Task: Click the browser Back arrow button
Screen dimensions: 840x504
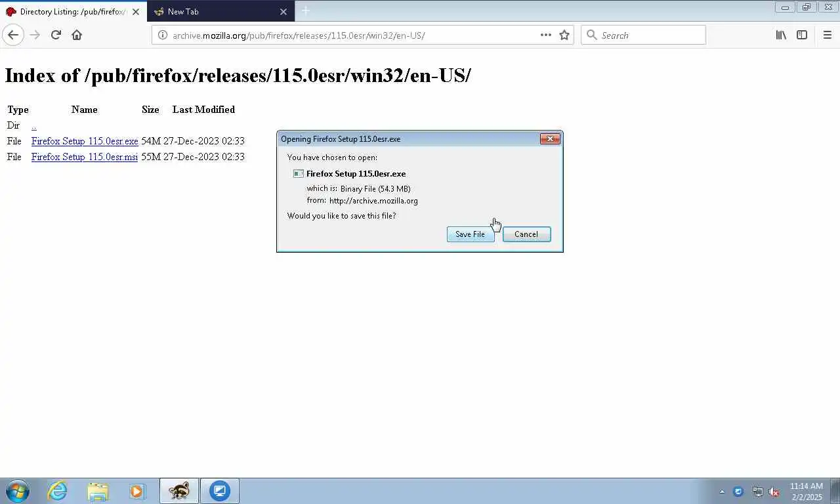Action: click(13, 35)
